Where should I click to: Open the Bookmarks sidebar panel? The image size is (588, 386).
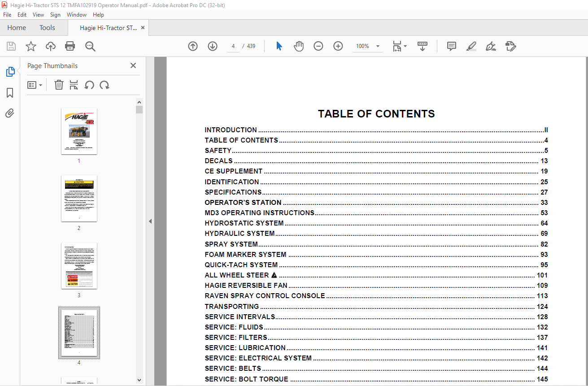[10, 93]
